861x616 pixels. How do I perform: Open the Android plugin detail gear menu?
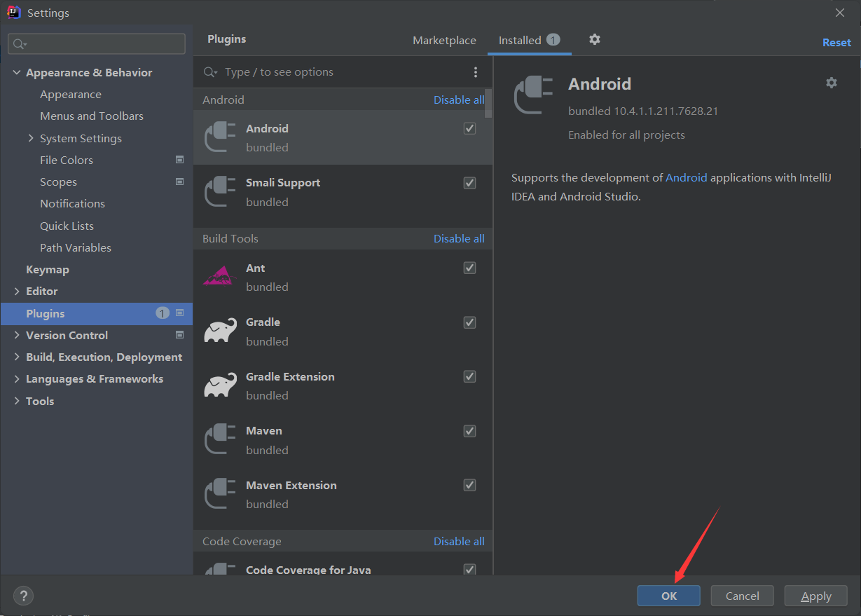[x=832, y=83]
